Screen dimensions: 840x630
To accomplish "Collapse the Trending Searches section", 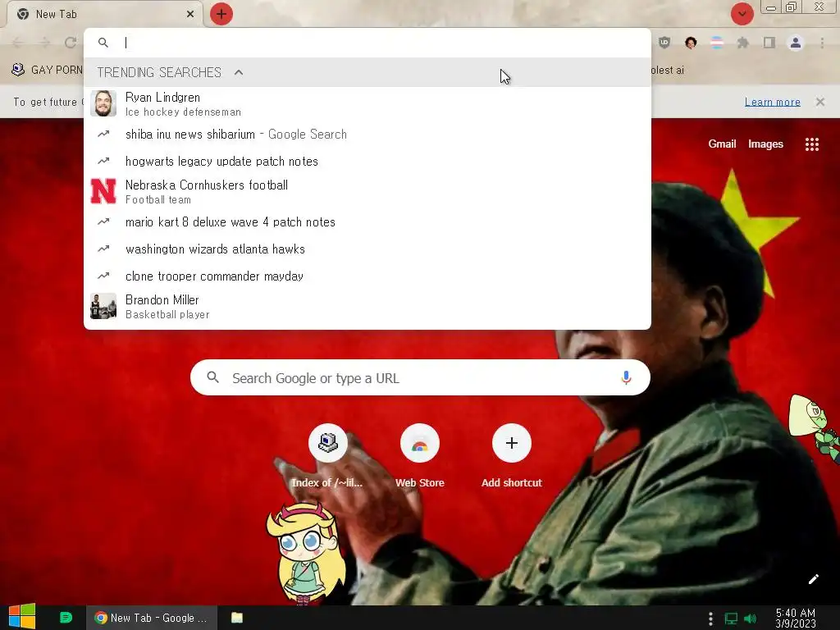I will [x=239, y=72].
